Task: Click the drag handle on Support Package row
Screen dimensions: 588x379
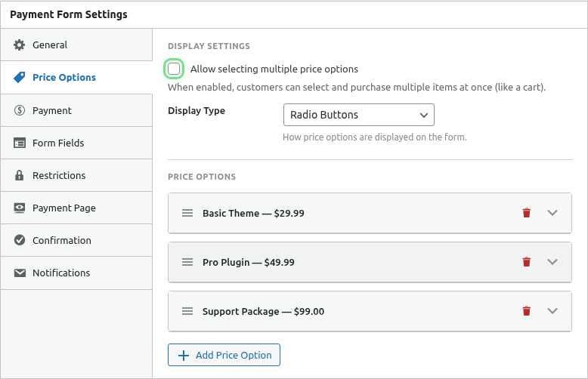Action: (187, 311)
